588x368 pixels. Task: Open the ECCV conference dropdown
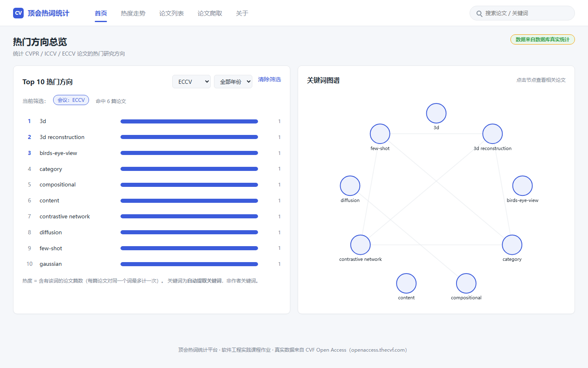(192, 81)
